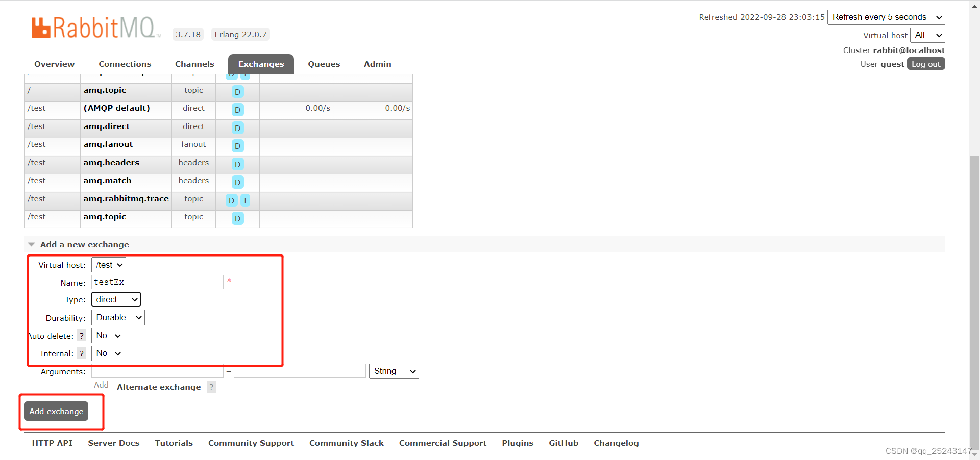Viewport: 980px width, 460px height.
Task: Click the D badge on /test amq.direct row
Action: (x=237, y=128)
